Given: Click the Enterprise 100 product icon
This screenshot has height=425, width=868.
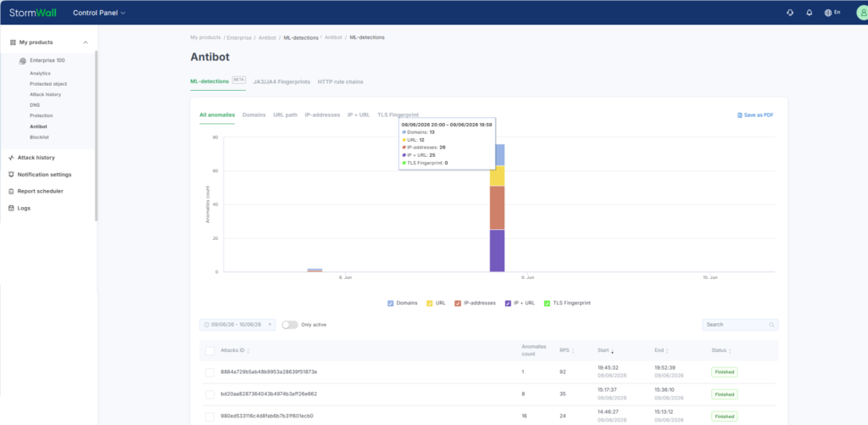Looking at the screenshot, I should coord(23,61).
